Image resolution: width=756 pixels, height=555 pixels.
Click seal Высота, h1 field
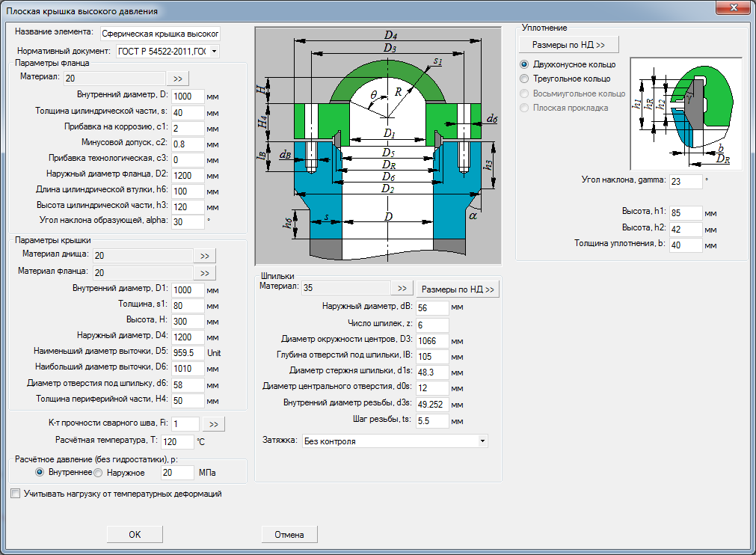click(x=686, y=213)
